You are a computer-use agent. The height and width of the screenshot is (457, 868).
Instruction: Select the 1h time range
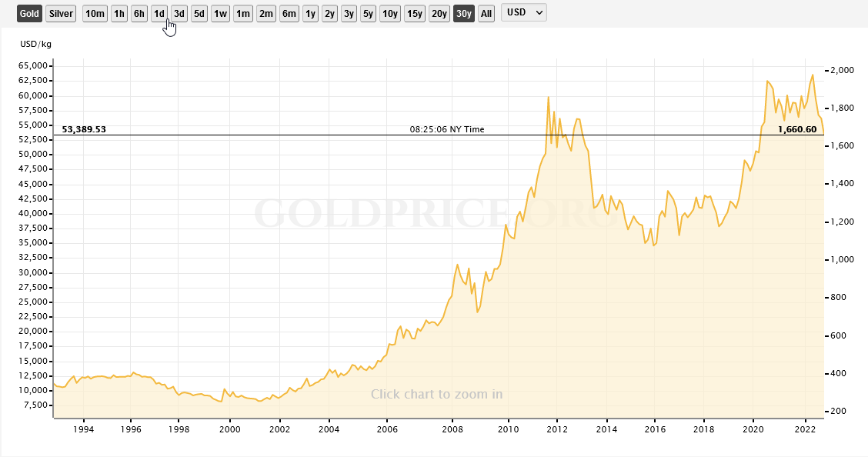119,13
